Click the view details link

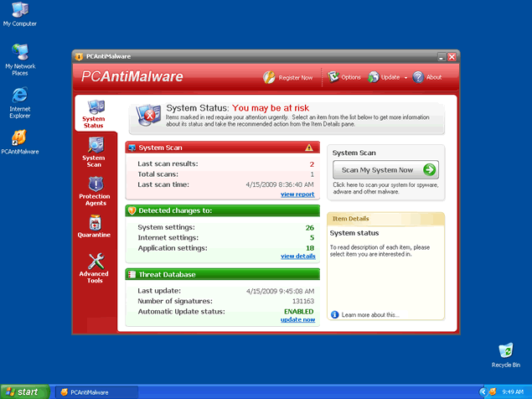(x=297, y=256)
